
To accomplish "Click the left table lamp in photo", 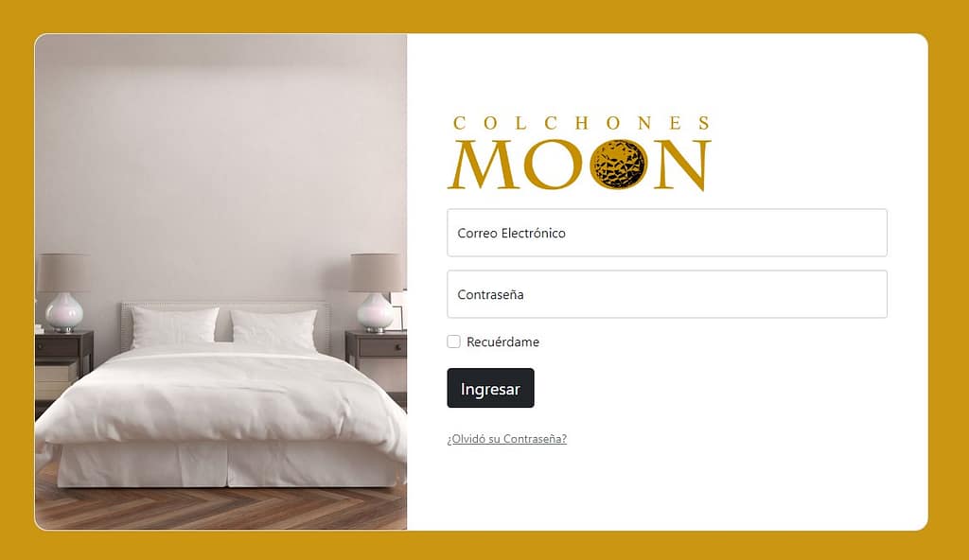I will point(63,291).
